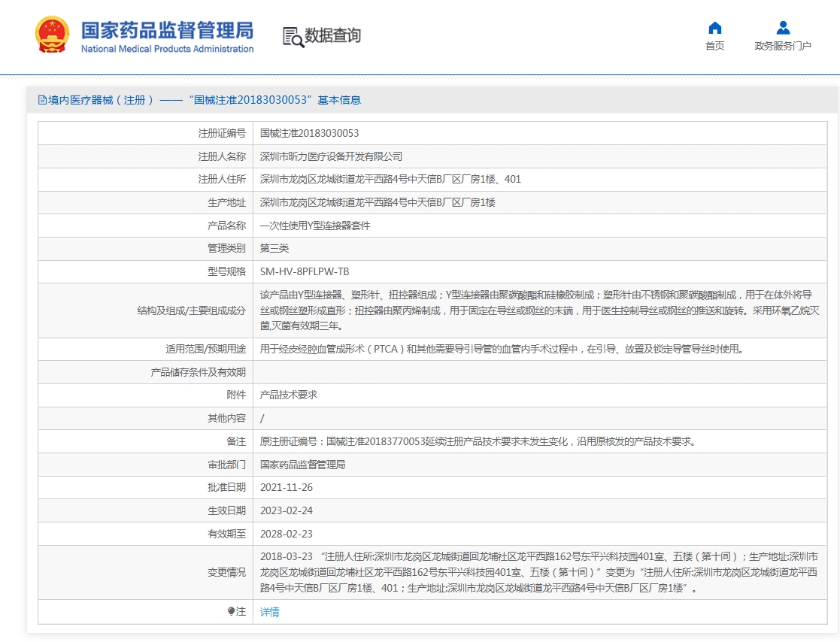Click the 其他内容 row label

point(226,418)
